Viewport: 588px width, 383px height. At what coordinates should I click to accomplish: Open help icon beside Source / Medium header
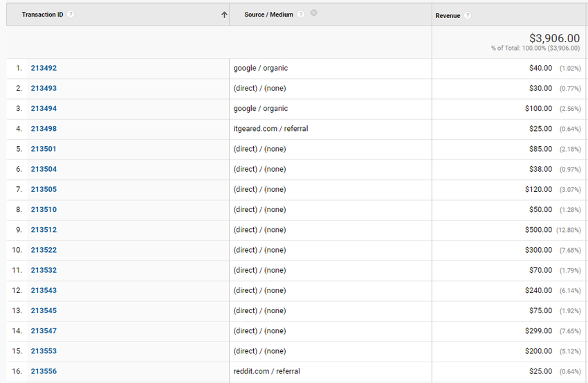(301, 15)
